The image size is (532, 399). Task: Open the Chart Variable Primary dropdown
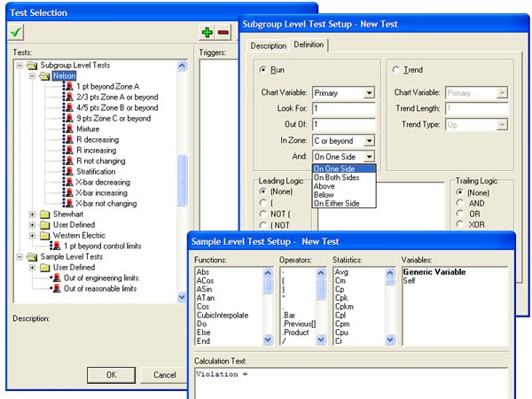click(369, 92)
